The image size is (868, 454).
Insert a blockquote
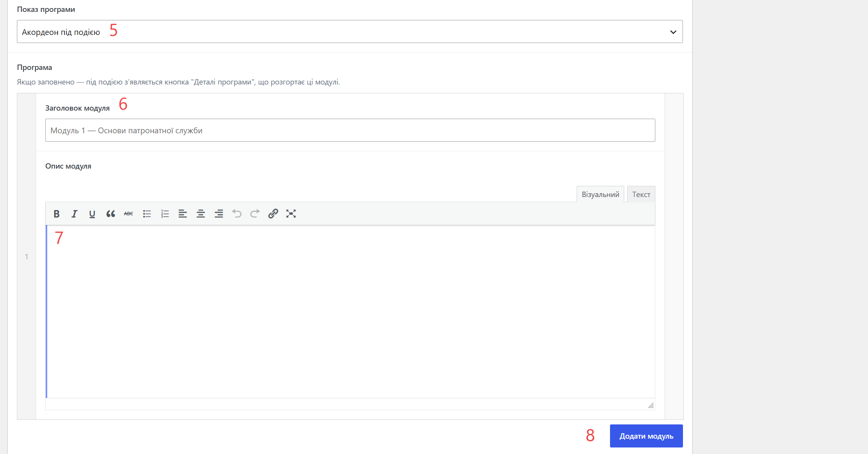[x=111, y=214]
